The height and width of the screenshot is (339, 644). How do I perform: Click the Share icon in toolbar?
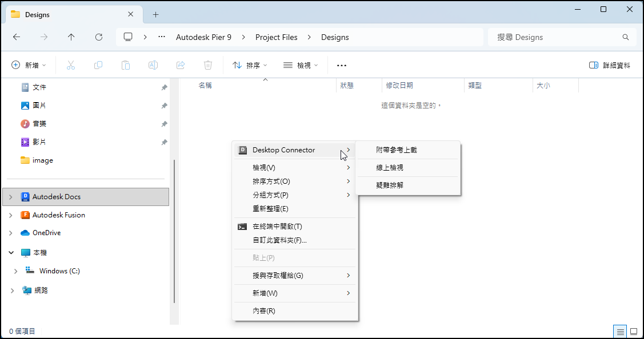(181, 65)
